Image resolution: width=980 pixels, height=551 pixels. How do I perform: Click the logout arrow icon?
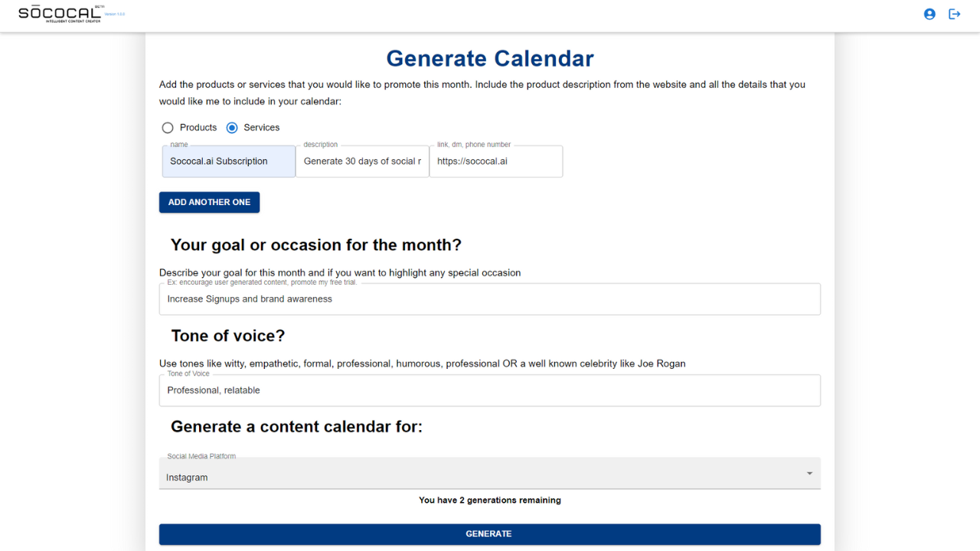click(955, 14)
